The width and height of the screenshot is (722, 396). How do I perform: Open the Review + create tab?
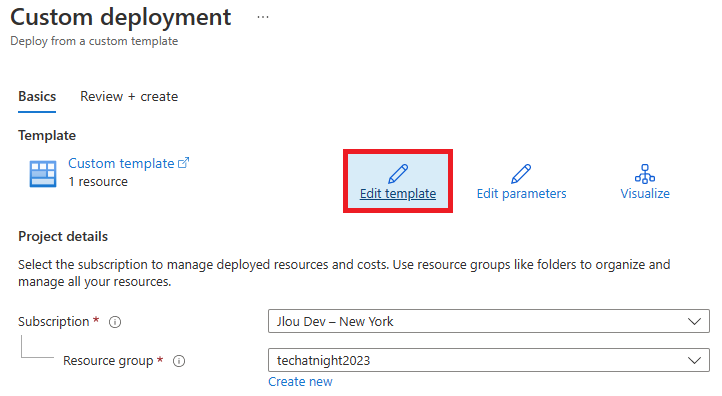pos(129,97)
